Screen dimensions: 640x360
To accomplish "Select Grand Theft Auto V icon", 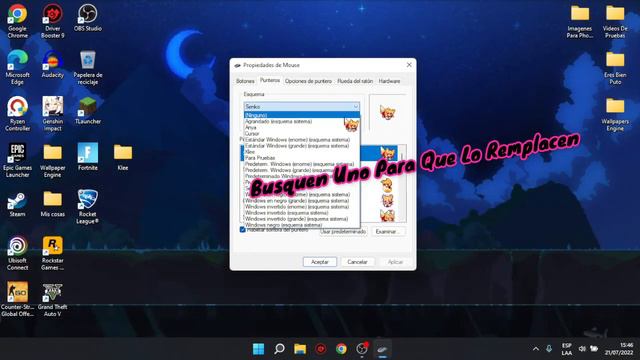I will click(x=53, y=299).
